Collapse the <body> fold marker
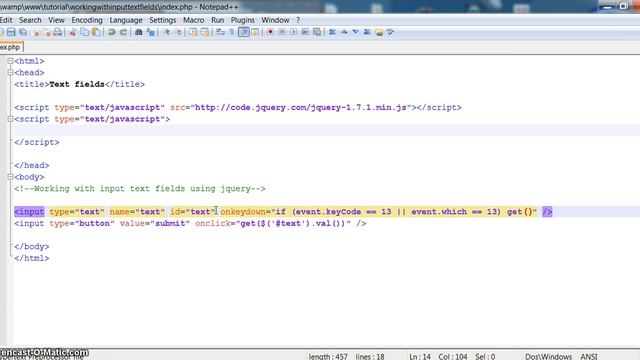The height and width of the screenshot is (360, 640). pyautogui.click(x=10, y=177)
